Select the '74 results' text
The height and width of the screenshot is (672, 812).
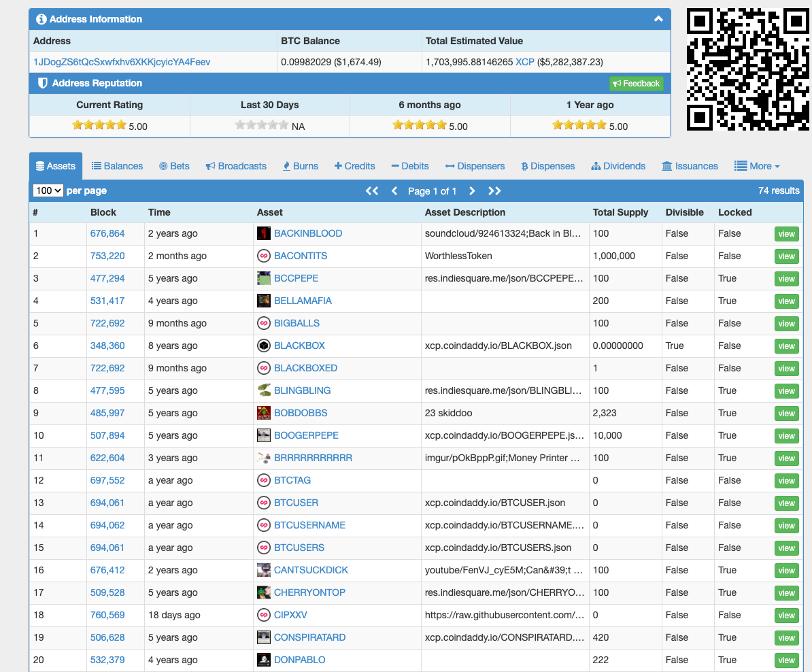(x=779, y=190)
